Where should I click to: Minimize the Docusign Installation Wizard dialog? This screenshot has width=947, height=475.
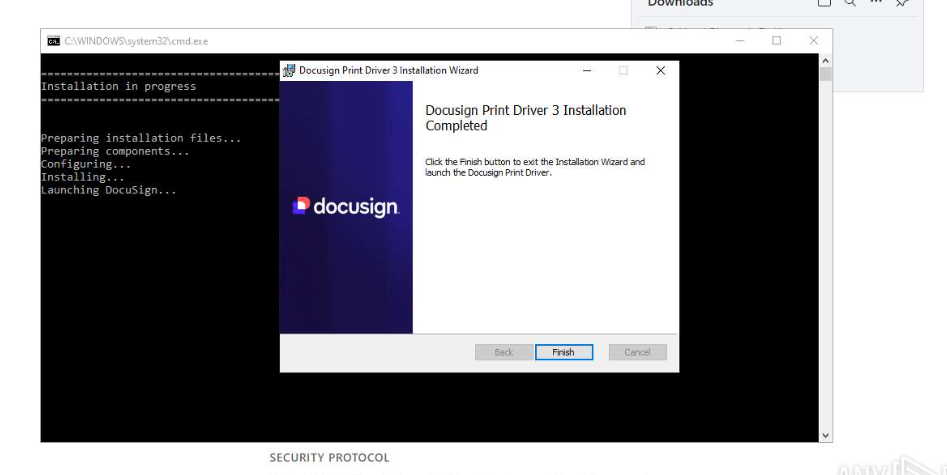pyautogui.click(x=586, y=71)
